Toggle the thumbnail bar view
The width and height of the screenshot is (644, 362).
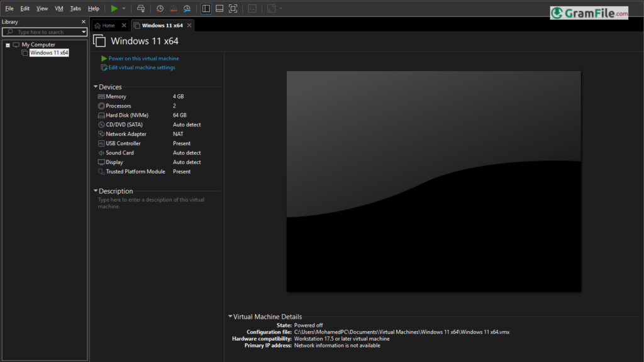click(x=218, y=8)
